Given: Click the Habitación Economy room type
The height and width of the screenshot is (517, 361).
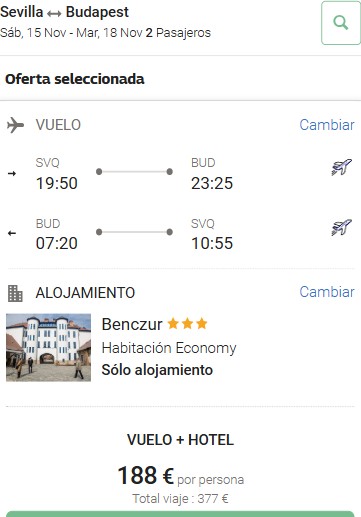Looking at the screenshot, I should coord(169,348).
